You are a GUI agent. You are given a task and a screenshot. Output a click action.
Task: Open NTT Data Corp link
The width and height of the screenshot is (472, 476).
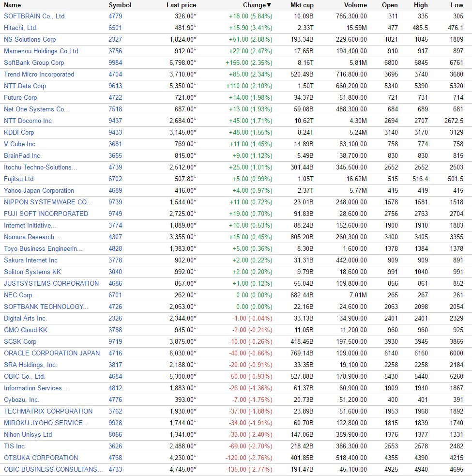[25, 86]
